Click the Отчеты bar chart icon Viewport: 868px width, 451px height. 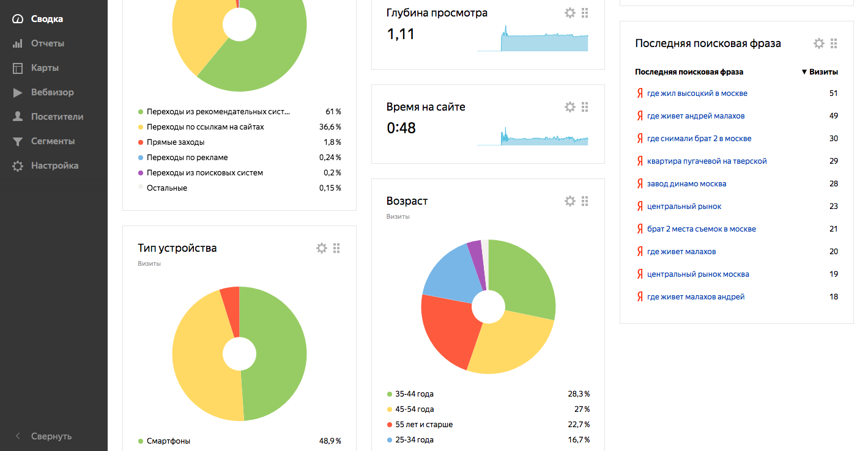(18, 43)
